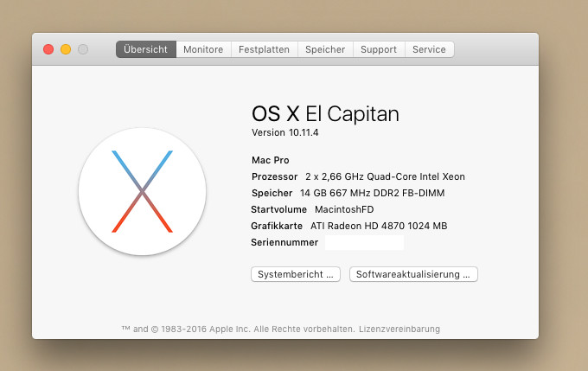Click the blank serial number field

pos(365,243)
